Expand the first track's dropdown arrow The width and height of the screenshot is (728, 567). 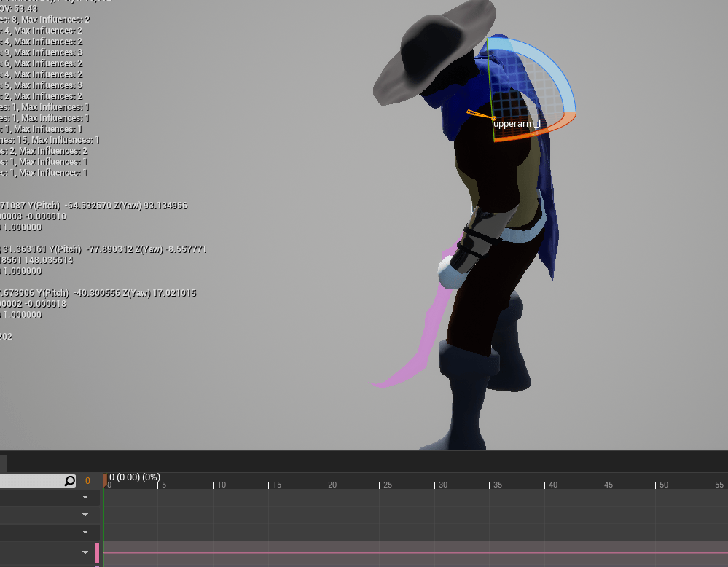coord(85,497)
